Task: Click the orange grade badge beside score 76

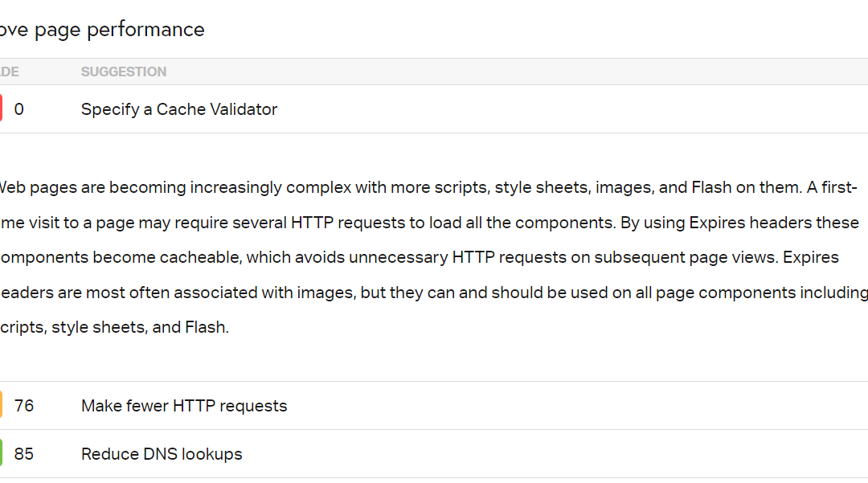Action: 2,406
